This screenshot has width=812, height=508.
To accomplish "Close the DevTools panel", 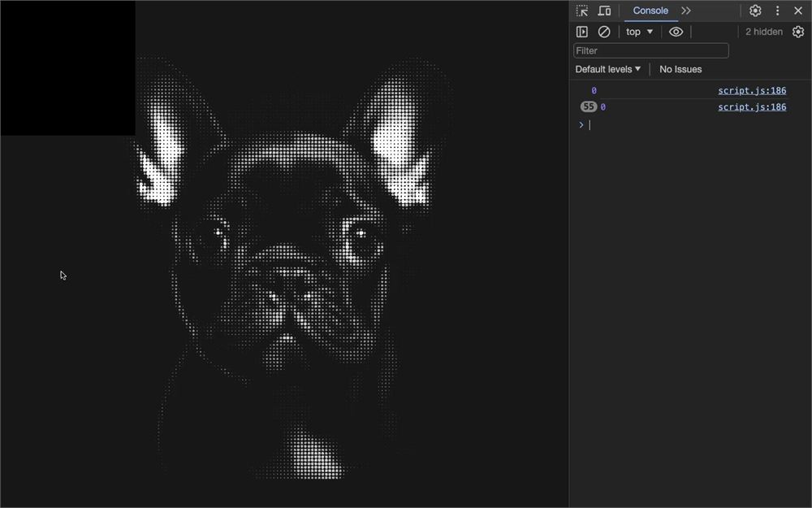I will (x=798, y=11).
